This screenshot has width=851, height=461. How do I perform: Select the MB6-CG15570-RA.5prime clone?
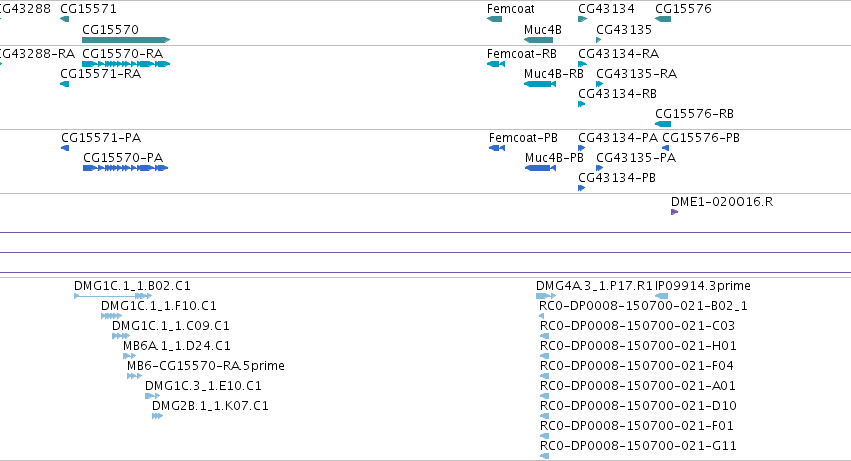coord(134,376)
